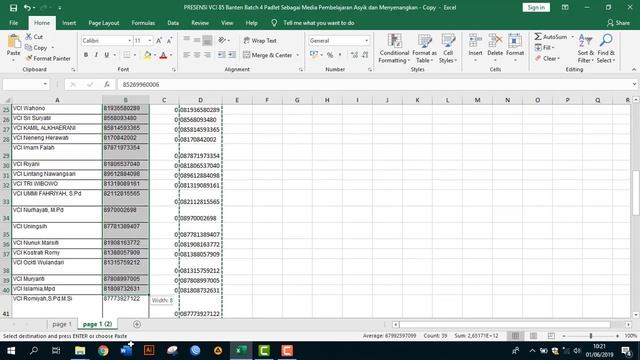640x360 pixels.
Task: Click Accounting Number Format icon
Action: click(x=313, y=55)
